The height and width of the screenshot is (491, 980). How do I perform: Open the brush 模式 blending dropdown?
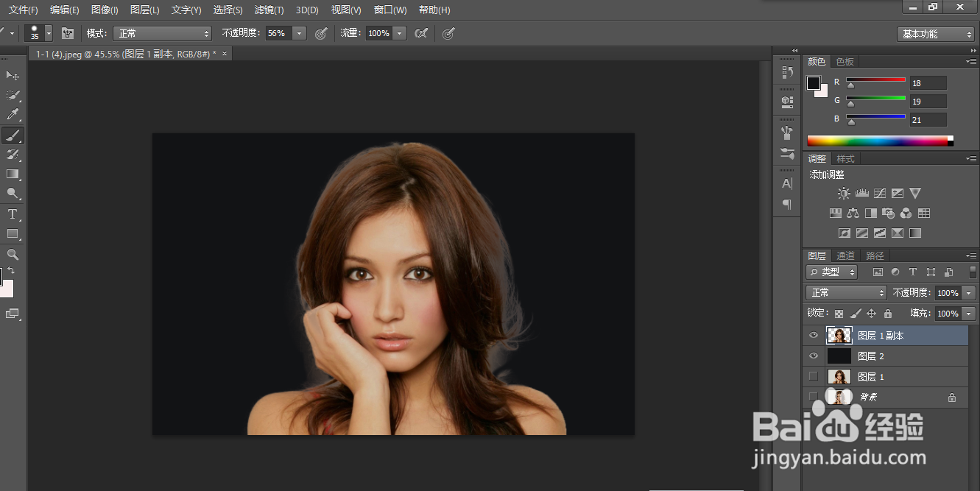pyautogui.click(x=162, y=33)
